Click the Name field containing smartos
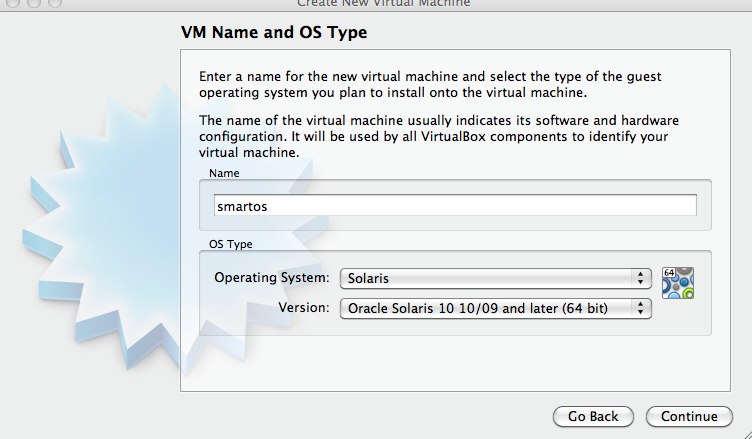The image size is (752, 439). click(x=455, y=205)
